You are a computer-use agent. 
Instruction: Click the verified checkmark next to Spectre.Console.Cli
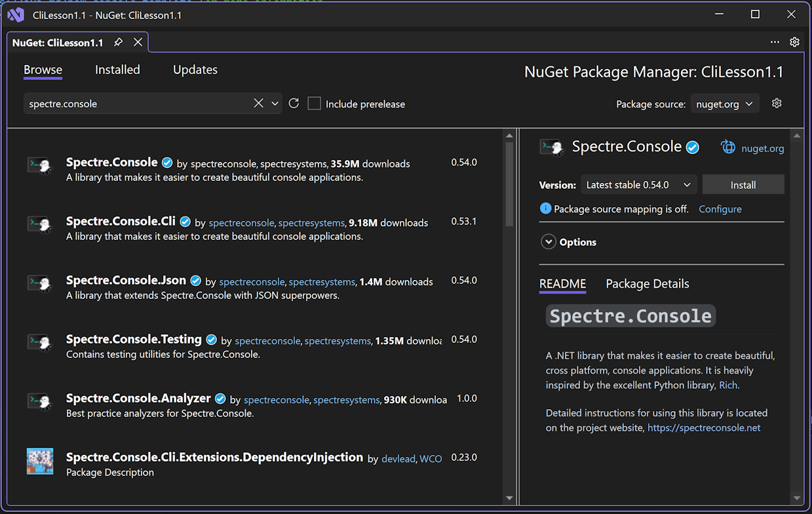[185, 221]
